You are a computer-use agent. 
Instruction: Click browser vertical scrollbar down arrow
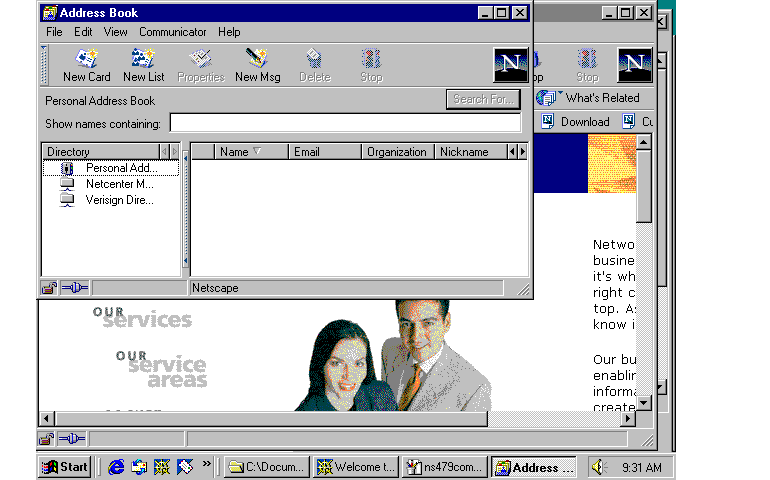tap(644, 403)
